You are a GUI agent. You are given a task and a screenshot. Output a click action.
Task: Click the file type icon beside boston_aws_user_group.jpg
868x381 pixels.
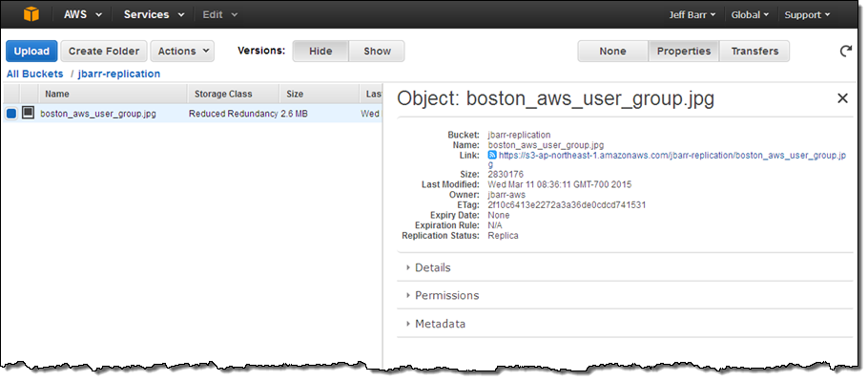click(28, 113)
